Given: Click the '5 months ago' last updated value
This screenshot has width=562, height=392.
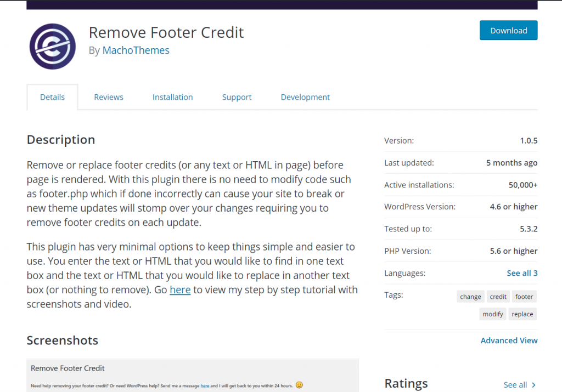Looking at the screenshot, I should click(x=512, y=163).
